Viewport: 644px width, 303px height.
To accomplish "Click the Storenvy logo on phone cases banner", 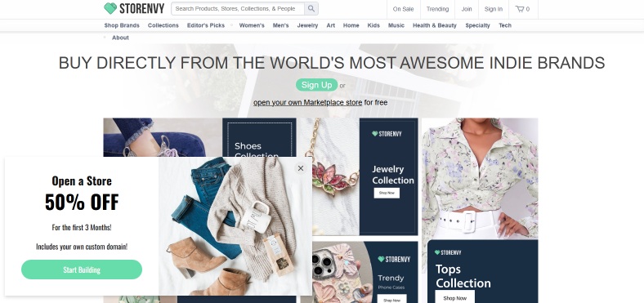I will tap(394, 259).
